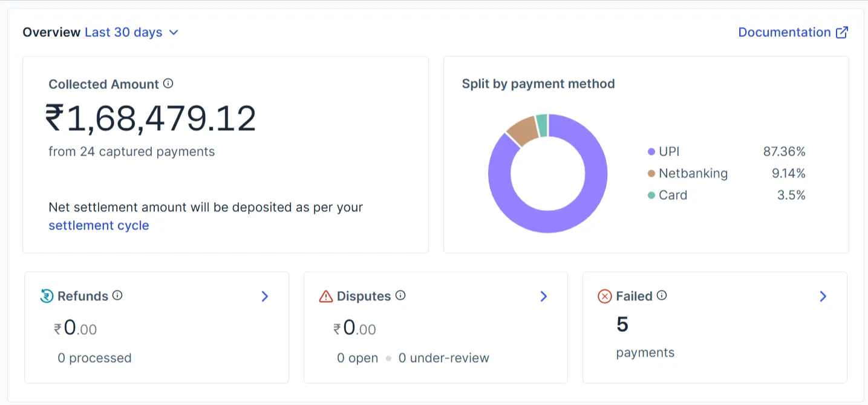
Task: Expand Refunds card with chevron arrow
Action: [x=264, y=296]
